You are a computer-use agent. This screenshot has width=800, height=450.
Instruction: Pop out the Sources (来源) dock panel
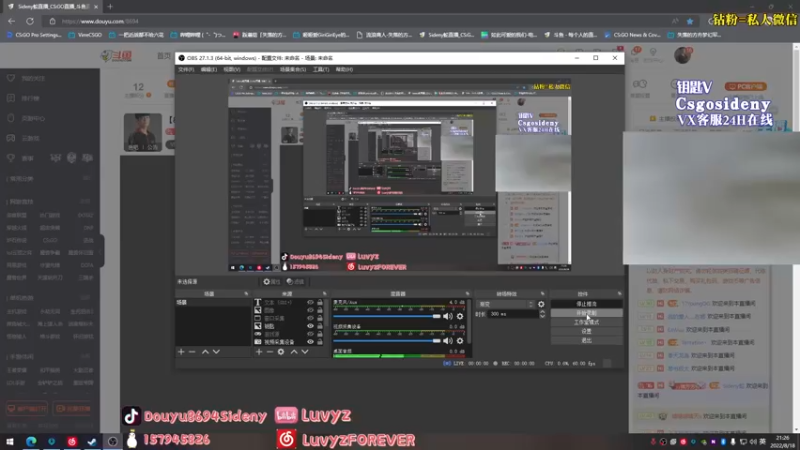click(324, 294)
